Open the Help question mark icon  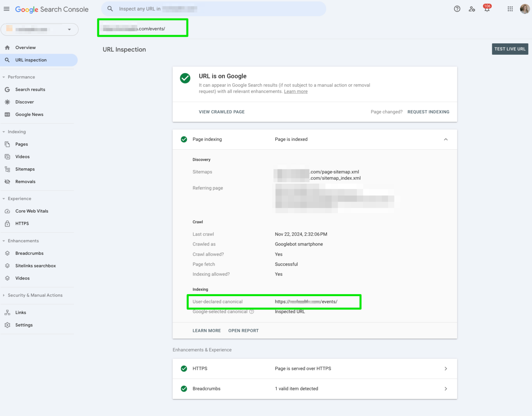pos(457,9)
